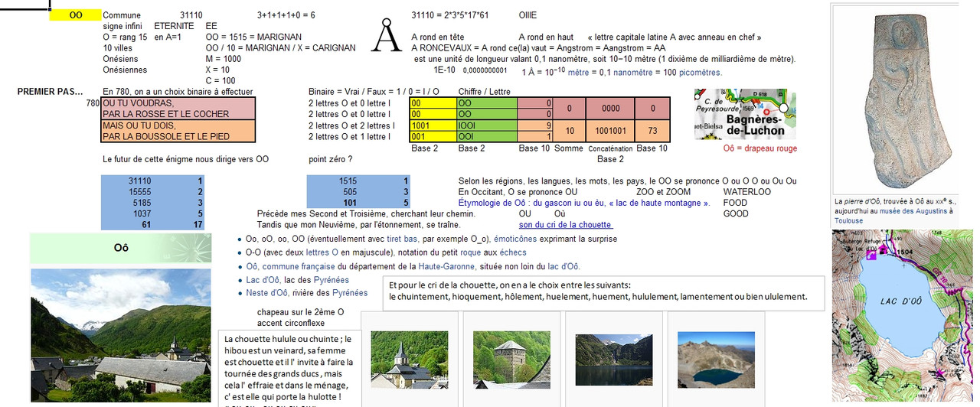Click the '31110 = 2*3*5*17*61' text

point(450,15)
